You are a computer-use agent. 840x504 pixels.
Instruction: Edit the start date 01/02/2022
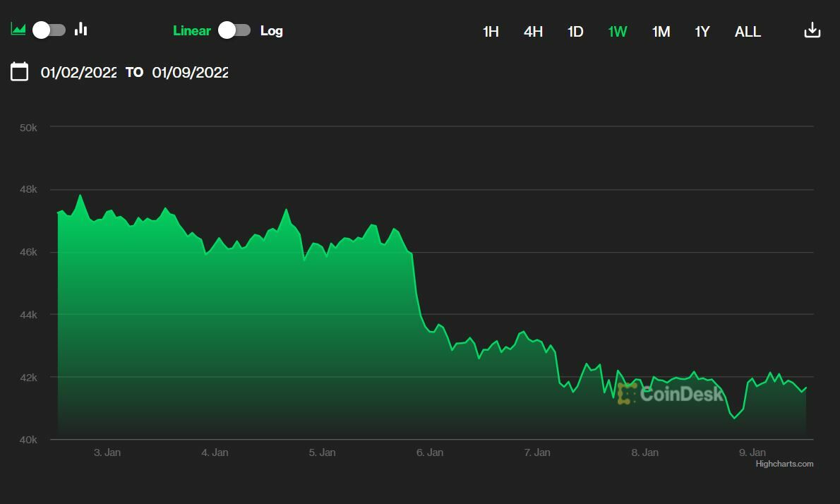point(78,72)
